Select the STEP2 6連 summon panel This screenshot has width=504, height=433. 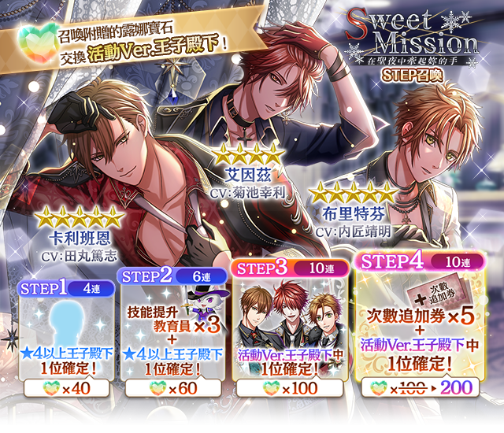click(x=173, y=332)
